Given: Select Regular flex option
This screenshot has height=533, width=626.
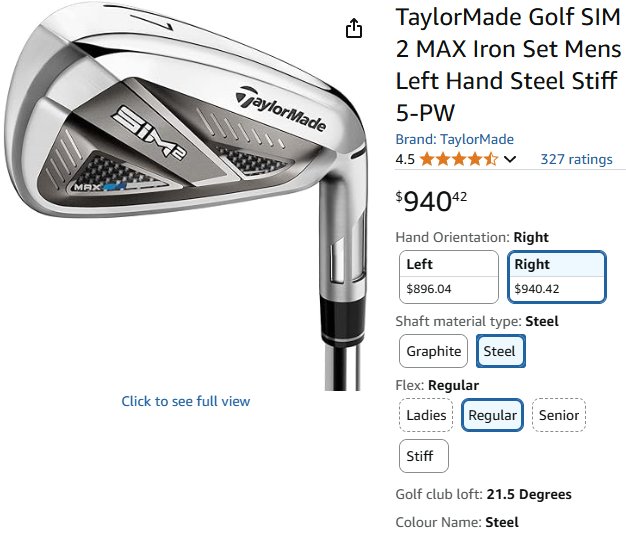Looking at the screenshot, I should tap(492, 415).
